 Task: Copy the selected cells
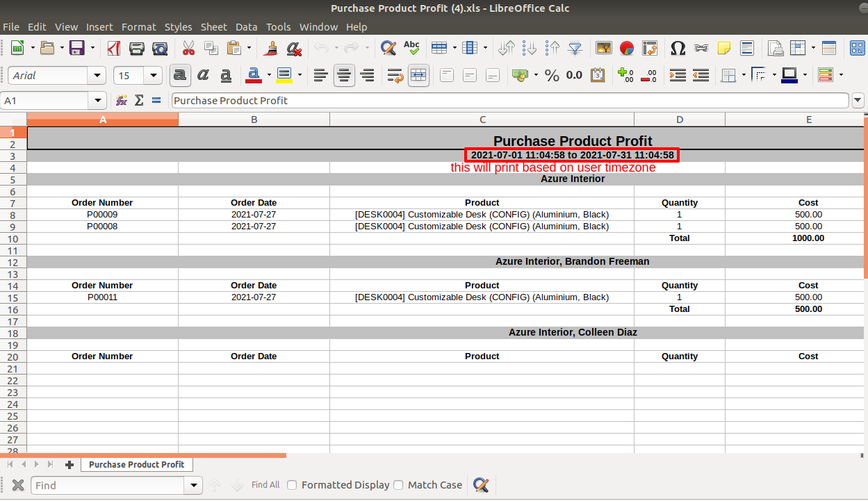(x=211, y=48)
